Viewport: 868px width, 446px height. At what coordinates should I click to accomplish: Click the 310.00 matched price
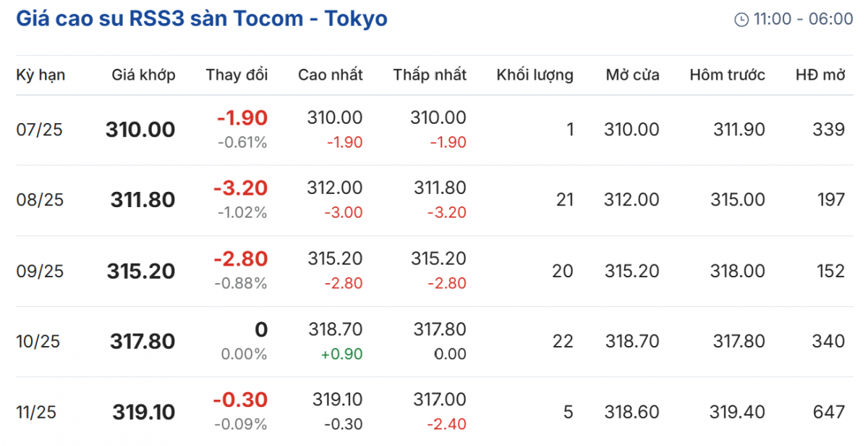(140, 130)
